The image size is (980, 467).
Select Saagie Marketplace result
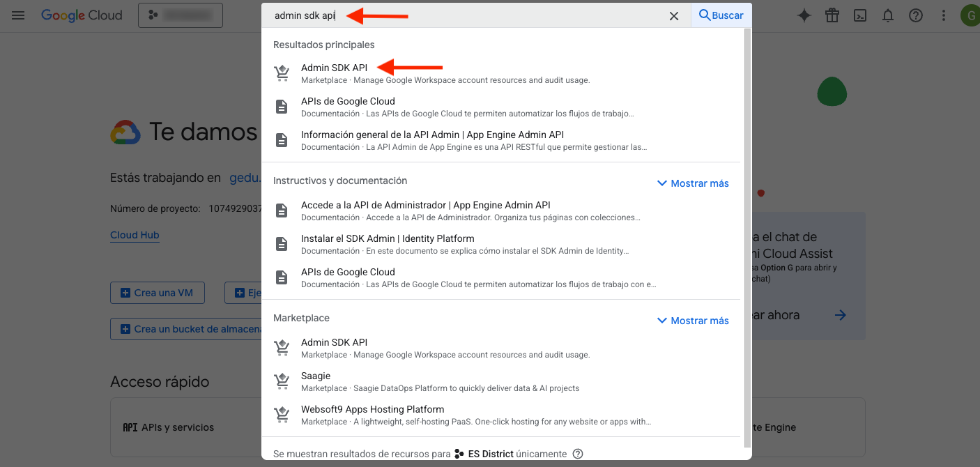[x=316, y=376]
